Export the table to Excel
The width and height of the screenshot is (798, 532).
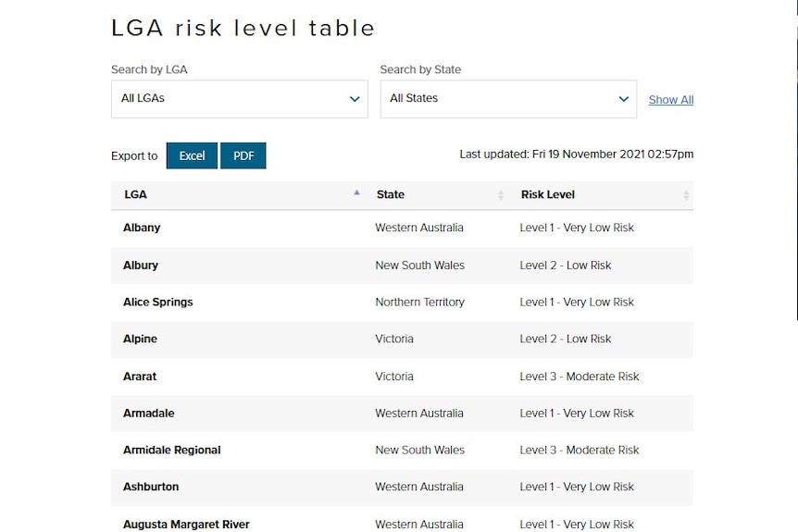192,155
